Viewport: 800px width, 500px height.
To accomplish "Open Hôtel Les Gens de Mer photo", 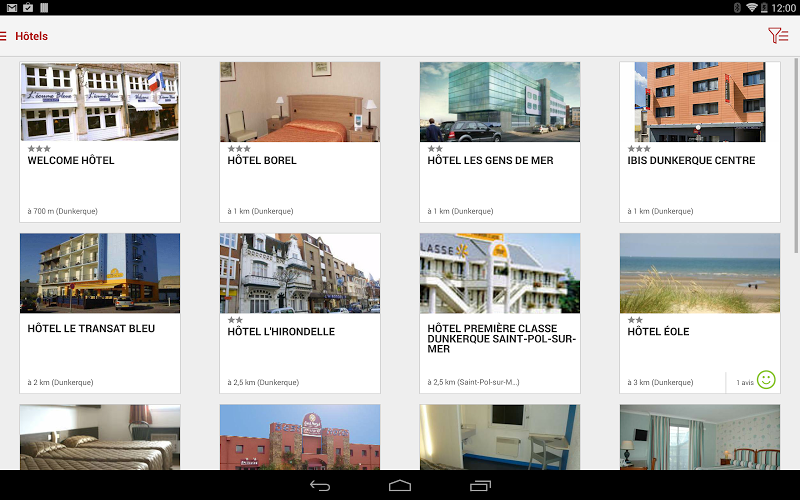I will click(500, 102).
